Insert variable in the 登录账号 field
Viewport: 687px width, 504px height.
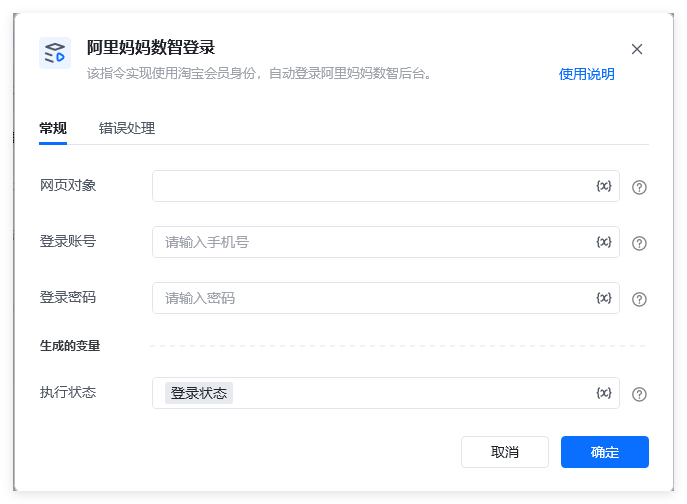(x=603, y=242)
